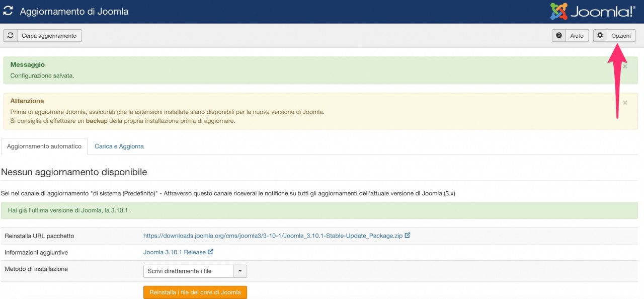The image size is (644, 299).
Task: Click the external link icon beside Joomla 3.10.1 Release
Action: coord(211,252)
